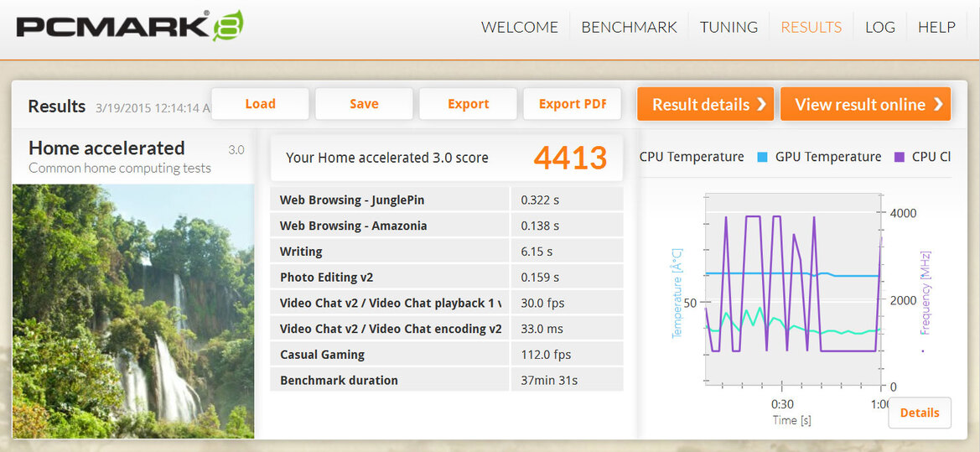Click the Export button
Screen dimensions: 980x452
point(468,104)
